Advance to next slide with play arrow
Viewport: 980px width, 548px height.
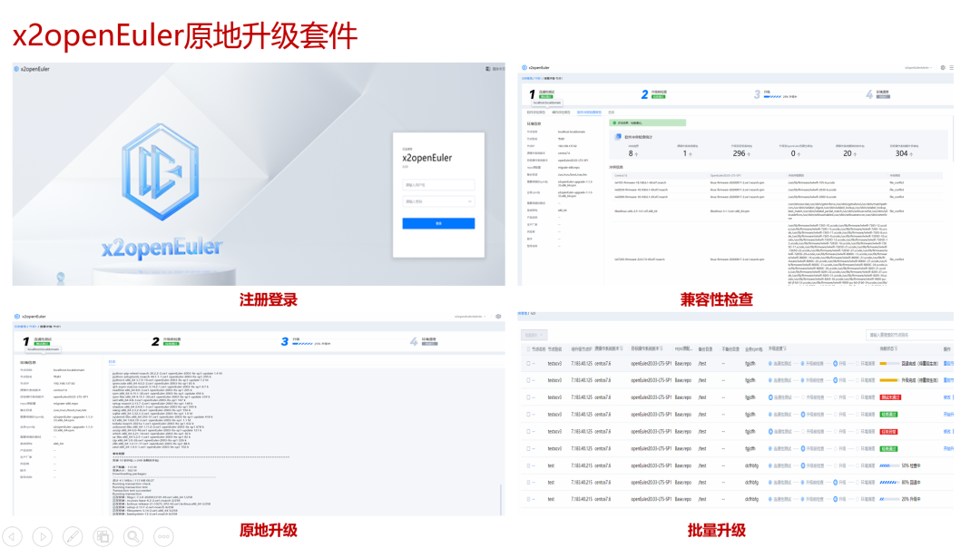tap(43, 535)
